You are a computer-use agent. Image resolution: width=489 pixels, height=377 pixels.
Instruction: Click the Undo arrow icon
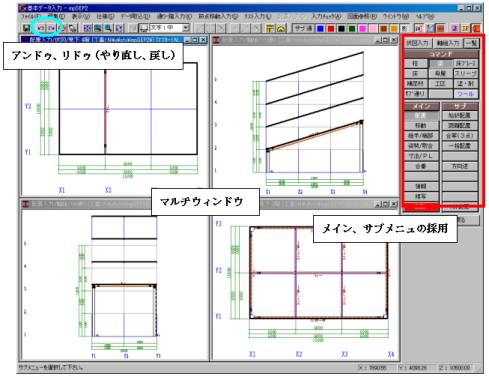pos(41,28)
